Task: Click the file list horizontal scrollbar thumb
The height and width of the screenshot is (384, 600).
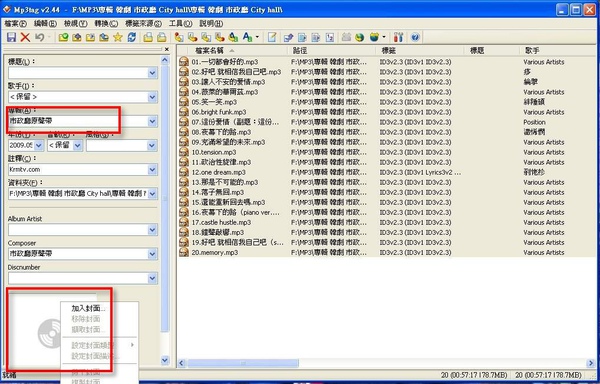Action: [243, 363]
